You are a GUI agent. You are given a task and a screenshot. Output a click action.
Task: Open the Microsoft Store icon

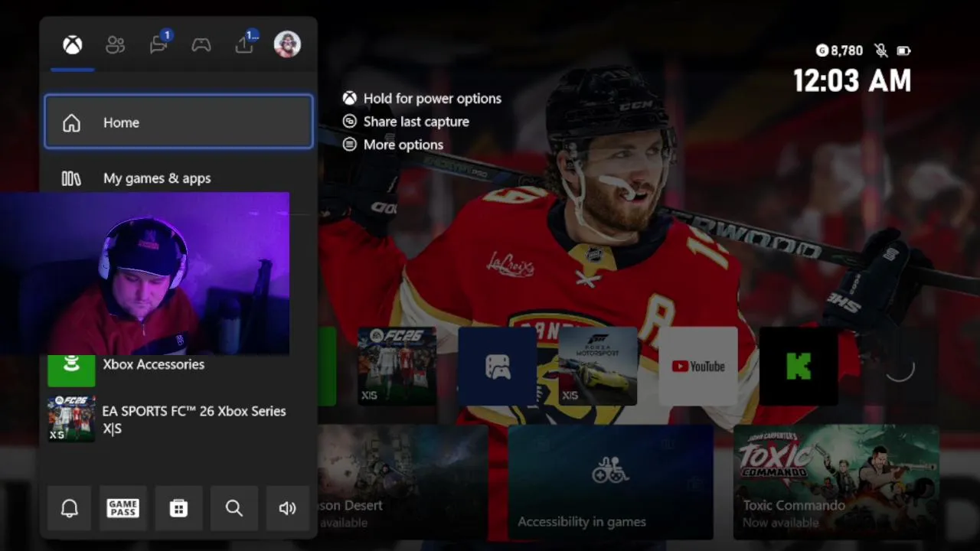tap(178, 508)
